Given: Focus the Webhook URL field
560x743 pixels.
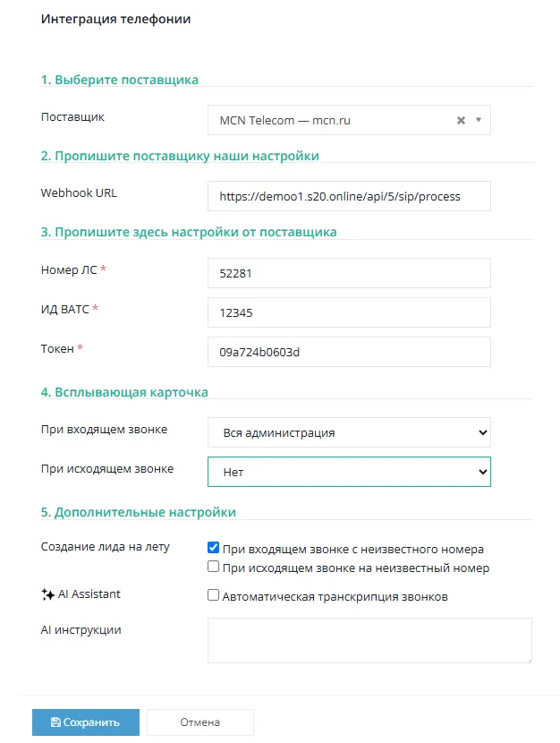Looking at the screenshot, I should (349, 196).
